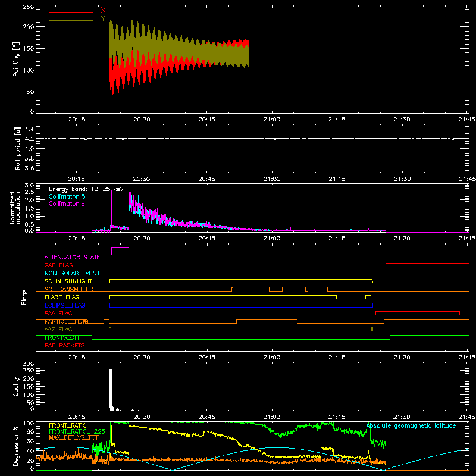The image size is (476, 476).
Task: Select the green FRONT_RATIO_1225 legend entry
Action: 77,431
